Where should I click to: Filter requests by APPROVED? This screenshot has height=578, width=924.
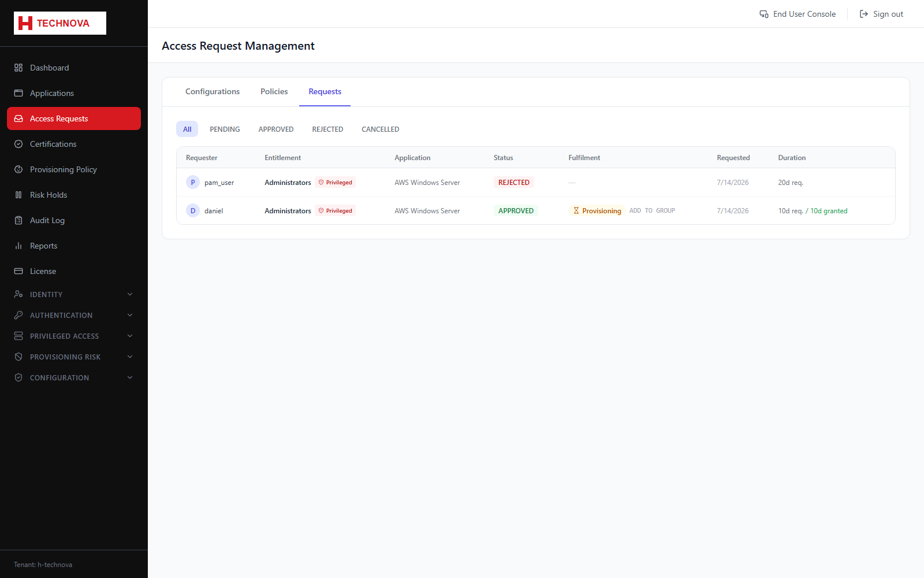point(276,129)
